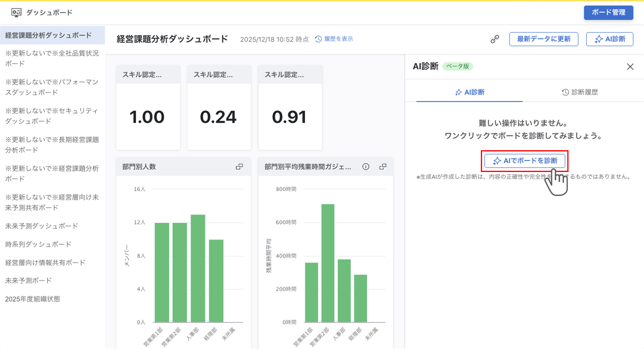Open 2025年度組織状態 board

pyautogui.click(x=33, y=299)
